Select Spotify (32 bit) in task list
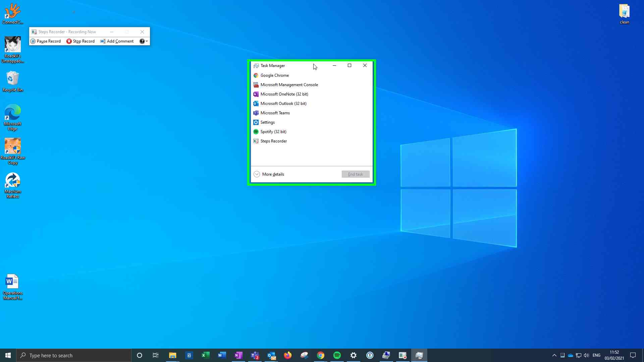The image size is (644, 362). [273, 132]
